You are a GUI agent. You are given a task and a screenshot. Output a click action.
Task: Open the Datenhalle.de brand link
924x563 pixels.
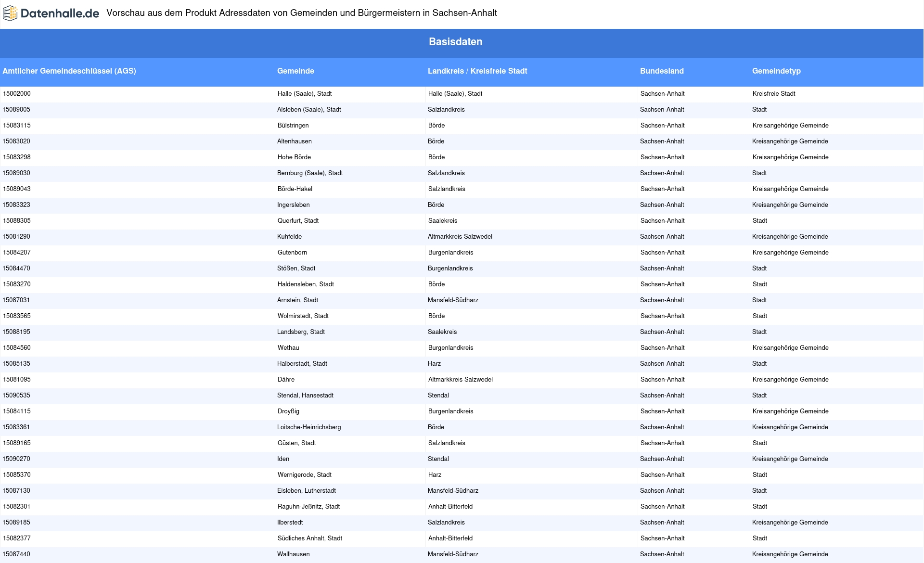[x=51, y=13]
